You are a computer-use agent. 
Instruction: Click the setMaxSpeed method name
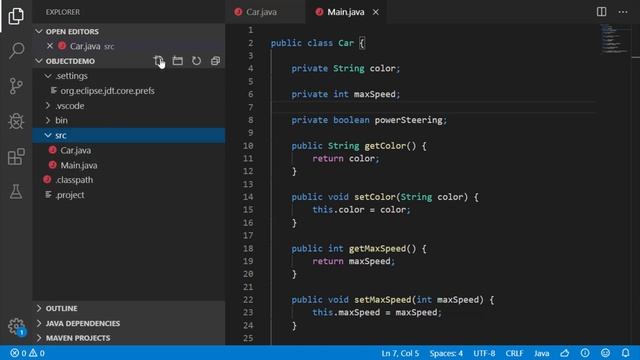382,300
